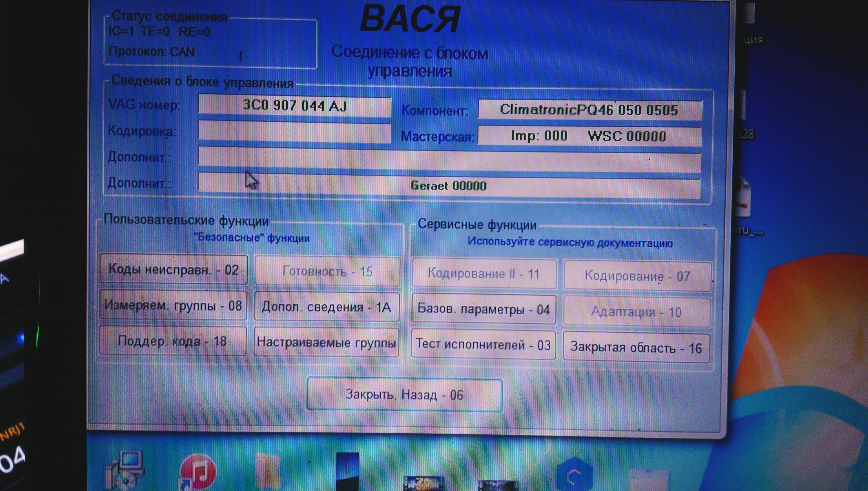The image size is (868, 491).
Task: Click the disabled Кодирование II - 11 button
Action: click(484, 274)
